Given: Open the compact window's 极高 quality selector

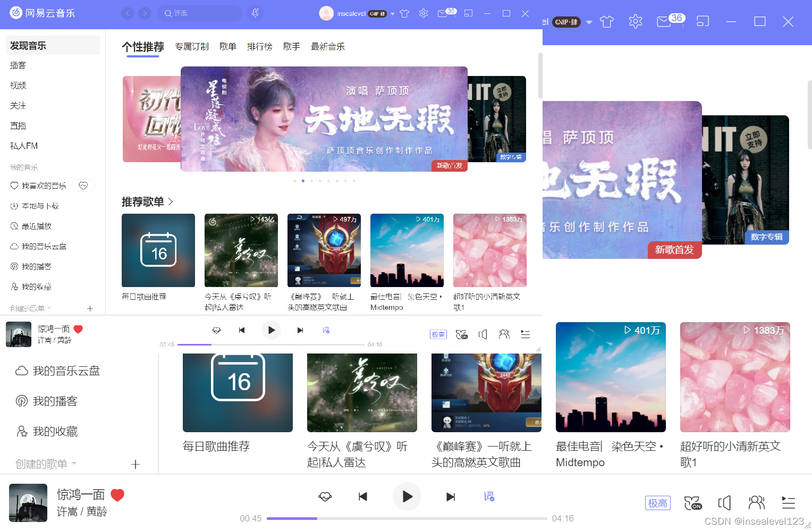Looking at the screenshot, I should pyautogui.click(x=438, y=334).
